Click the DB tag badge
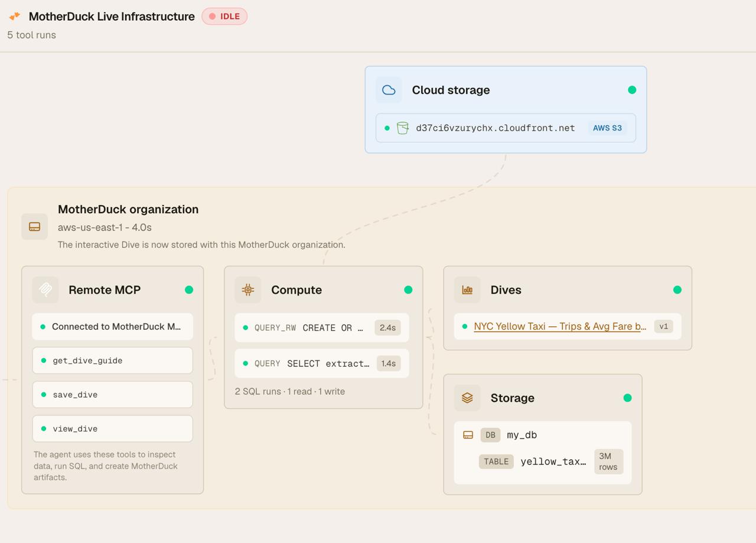756x543 pixels. pos(490,435)
